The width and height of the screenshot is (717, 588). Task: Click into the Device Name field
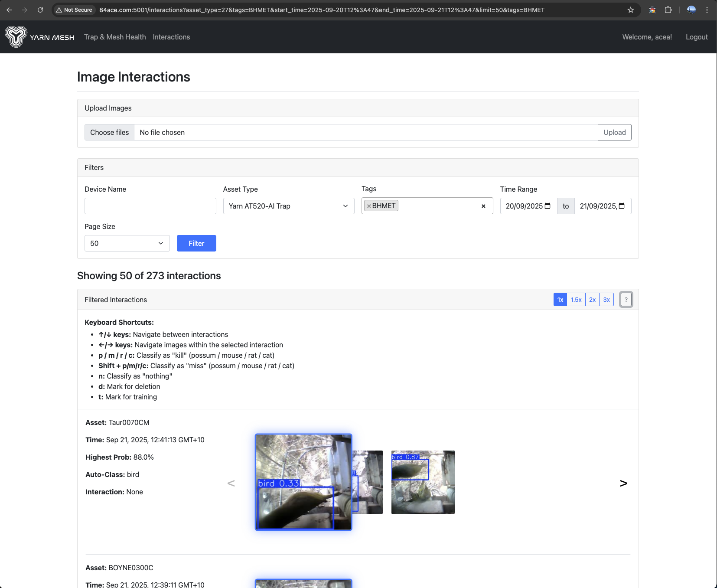click(150, 206)
